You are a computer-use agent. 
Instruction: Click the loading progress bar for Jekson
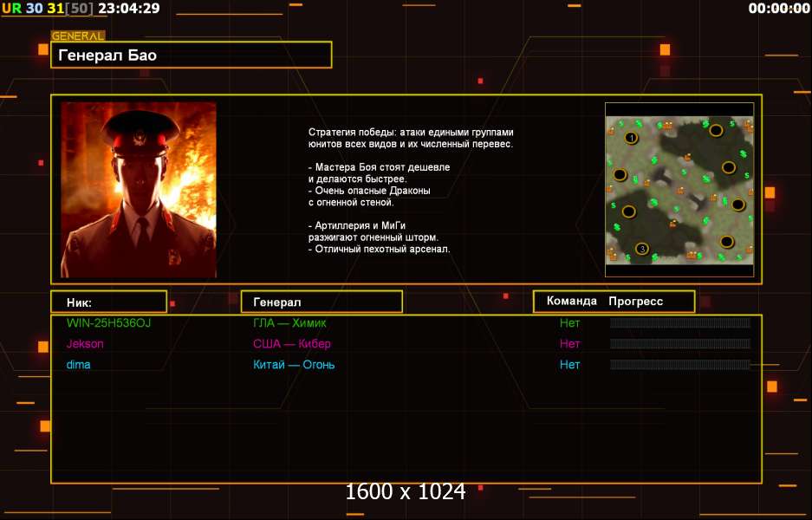coord(680,344)
